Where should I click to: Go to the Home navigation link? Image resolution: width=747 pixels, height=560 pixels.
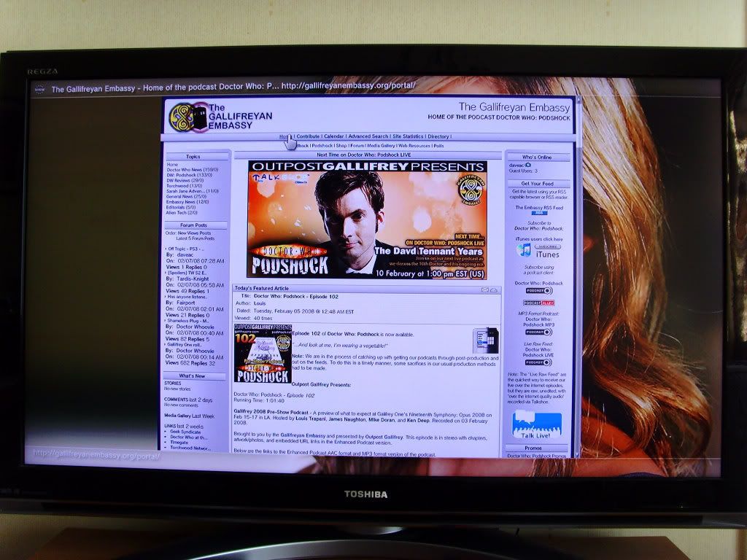pos(285,136)
